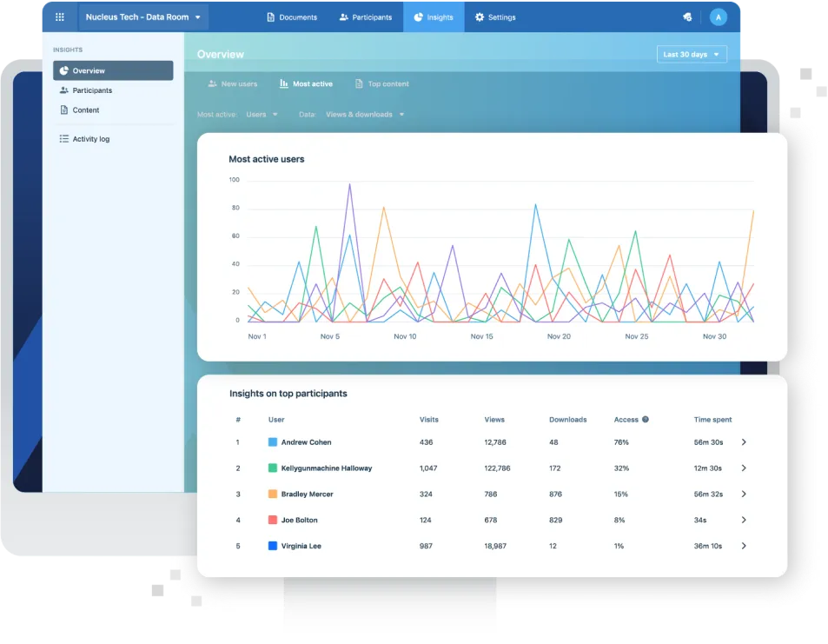Click the Nov 15 label on chart axis

coord(481,336)
